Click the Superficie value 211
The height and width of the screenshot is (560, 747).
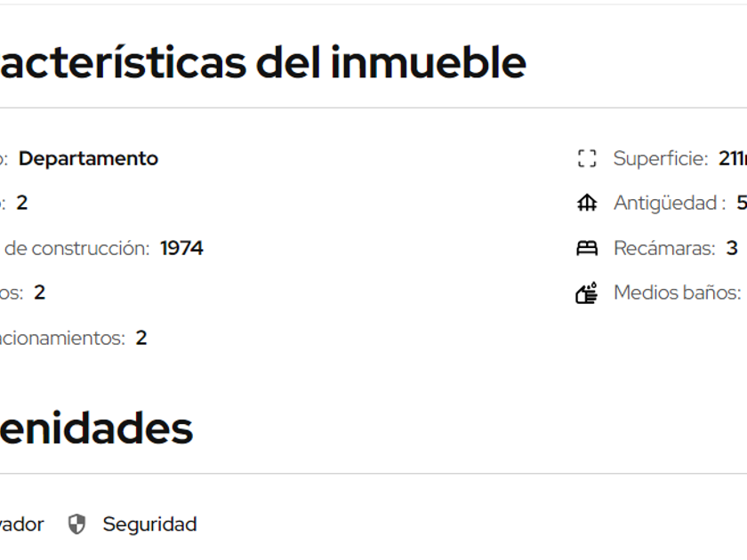pos(732,159)
